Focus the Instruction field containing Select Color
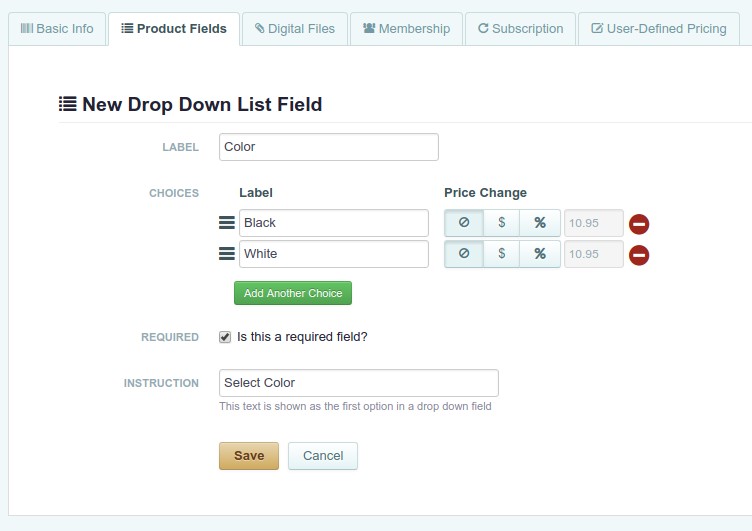Viewport: 752px width, 531px height. tap(359, 383)
